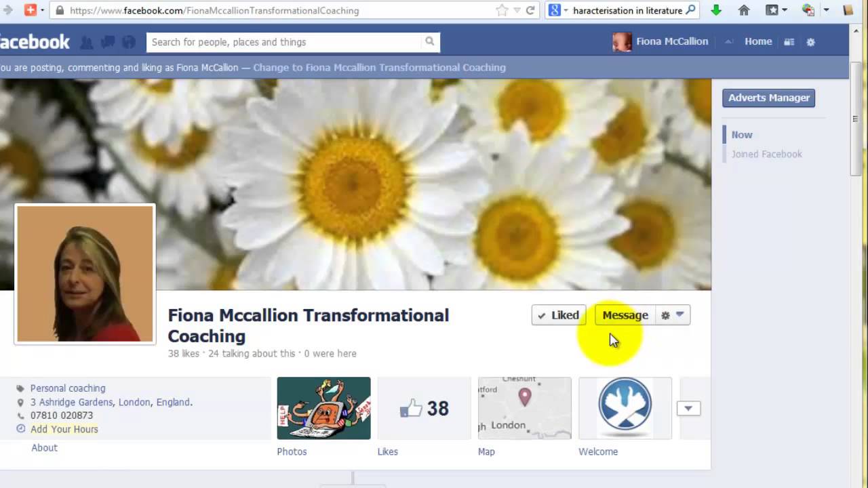868x488 pixels.
Task: Click the browser forward arrow
Action: [x=8, y=10]
